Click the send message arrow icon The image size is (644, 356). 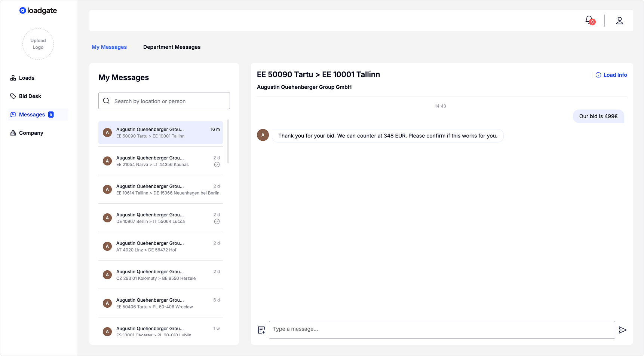coord(622,330)
